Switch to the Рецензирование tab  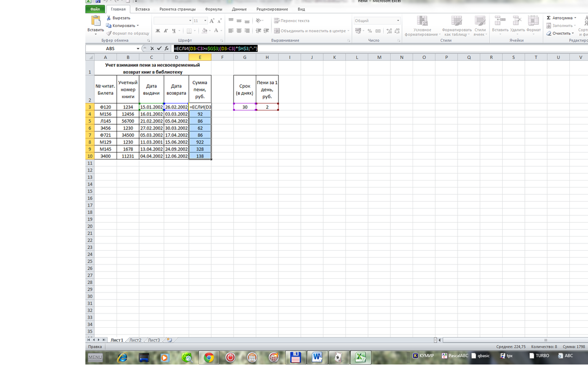[272, 9]
